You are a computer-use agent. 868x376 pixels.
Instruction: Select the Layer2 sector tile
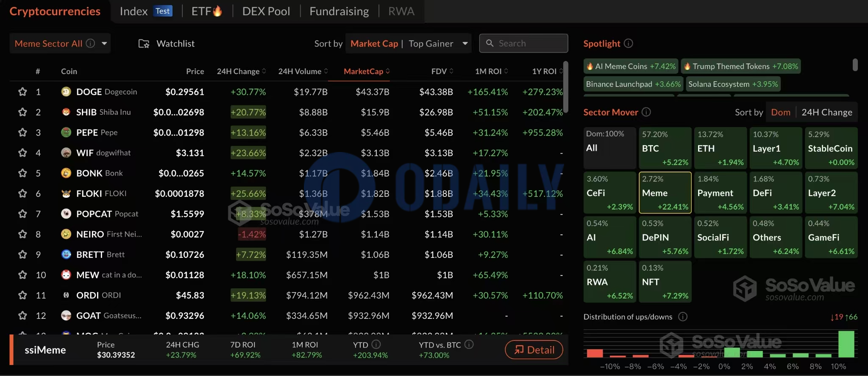(831, 193)
